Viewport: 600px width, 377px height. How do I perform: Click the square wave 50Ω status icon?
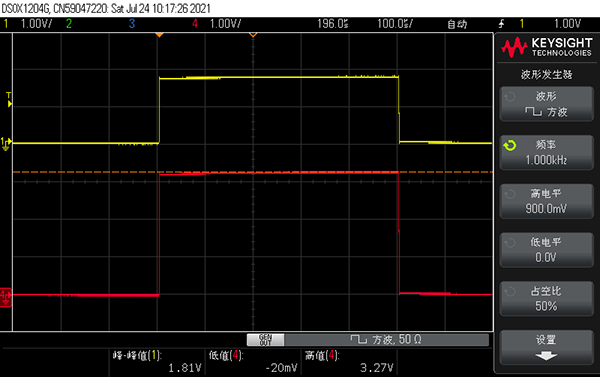coord(359,339)
